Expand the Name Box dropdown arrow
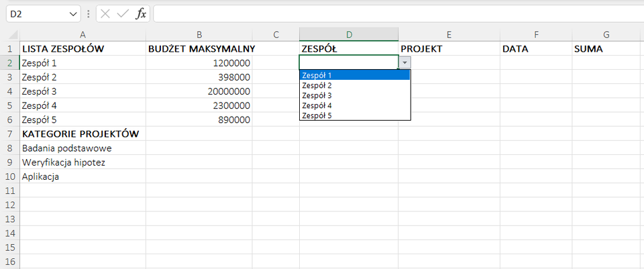The width and height of the screenshot is (644, 269). (72, 14)
